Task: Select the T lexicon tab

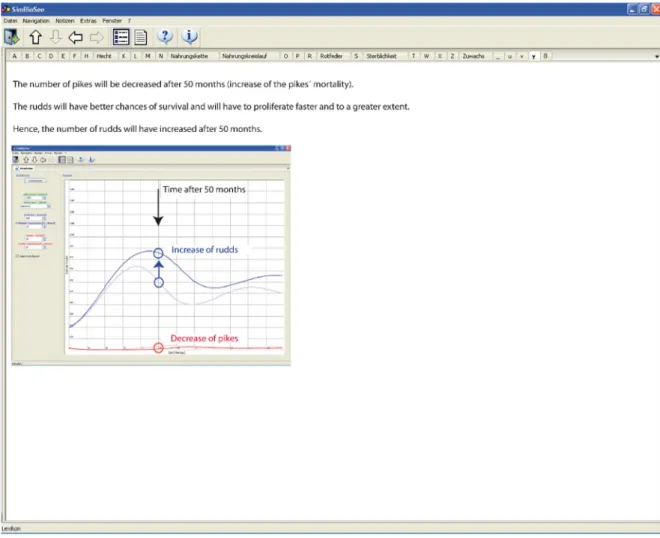Action: [414, 56]
